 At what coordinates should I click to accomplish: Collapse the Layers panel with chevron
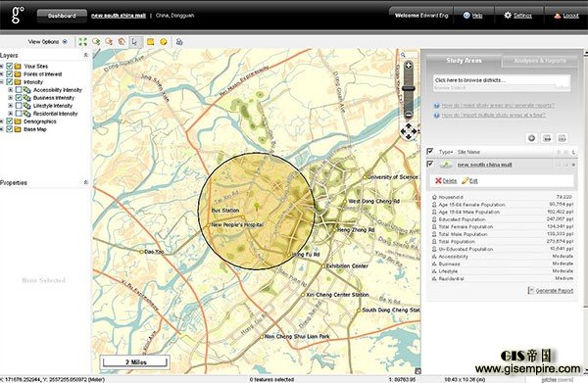click(86, 56)
